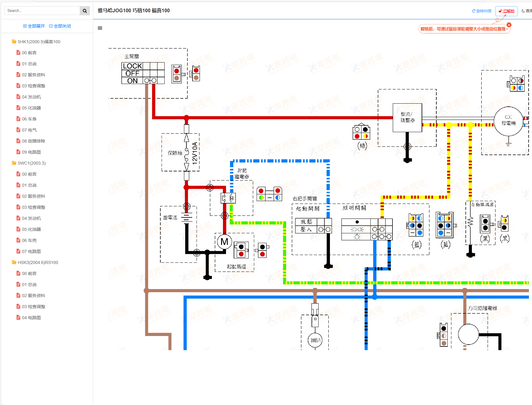Select 02 服务资料 under 5WC1 folder
This screenshot has height=405, width=532.
click(x=33, y=196)
